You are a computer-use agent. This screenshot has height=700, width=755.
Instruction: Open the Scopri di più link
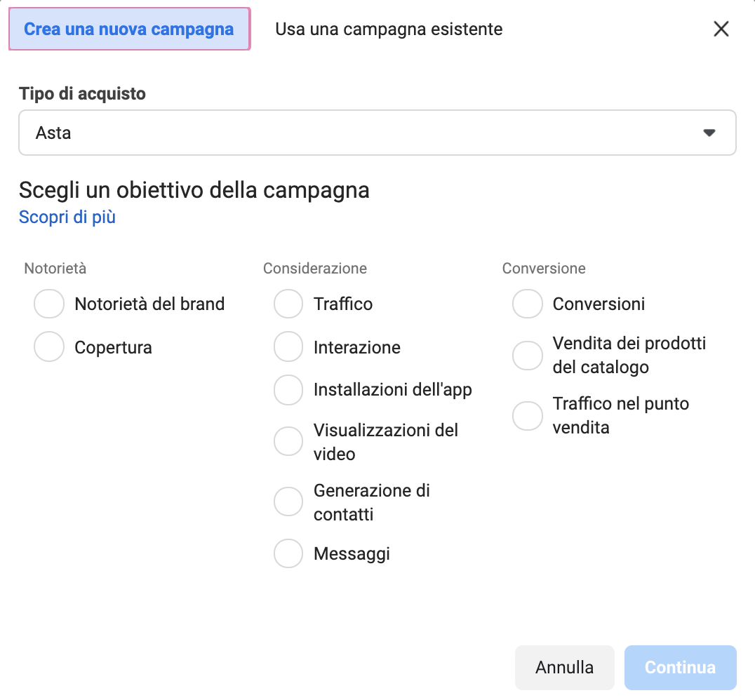tap(67, 217)
